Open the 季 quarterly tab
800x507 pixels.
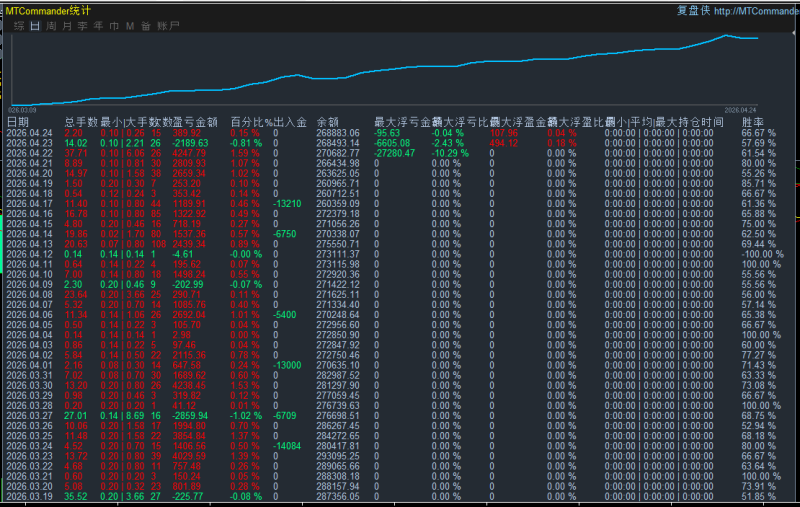point(83,25)
